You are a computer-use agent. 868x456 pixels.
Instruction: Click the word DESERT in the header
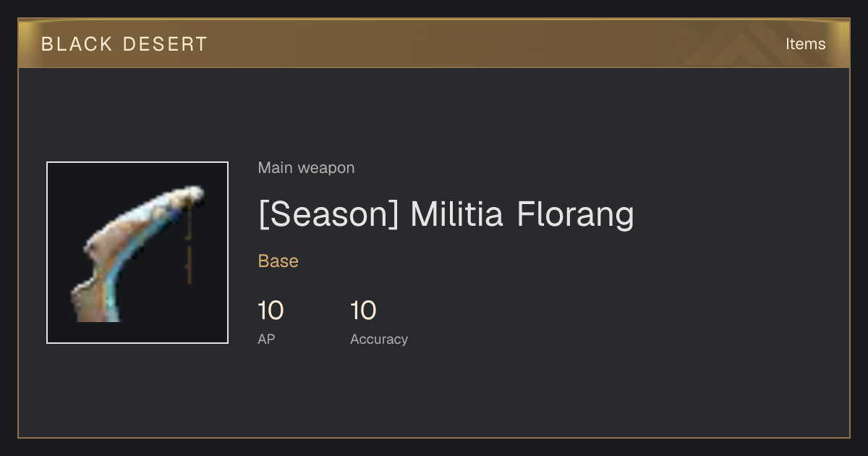click(x=166, y=44)
